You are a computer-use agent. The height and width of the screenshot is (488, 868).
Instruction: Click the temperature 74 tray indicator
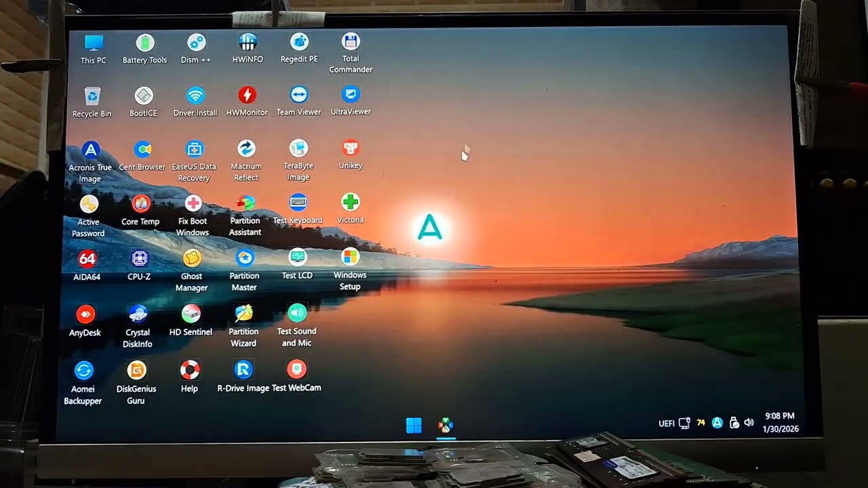(x=701, y=423)
